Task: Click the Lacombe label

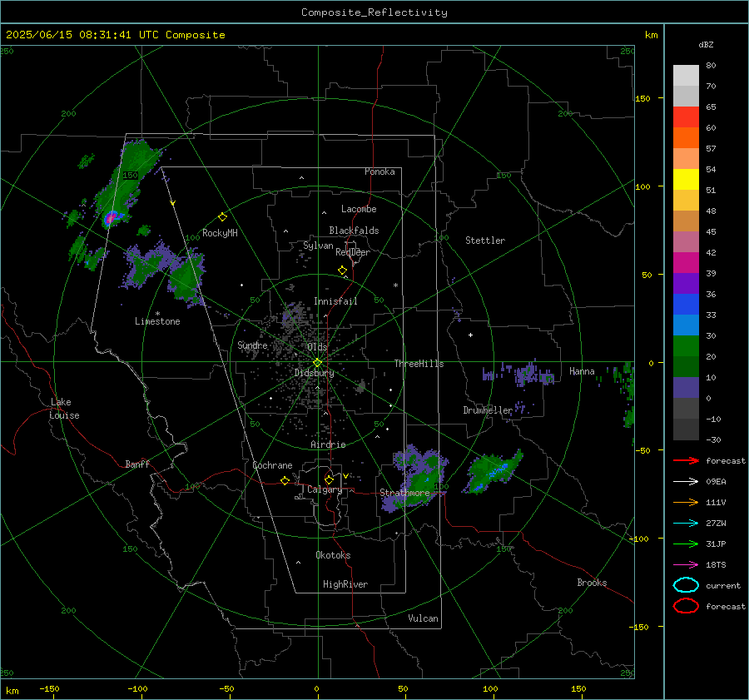Action: [359, 209]
